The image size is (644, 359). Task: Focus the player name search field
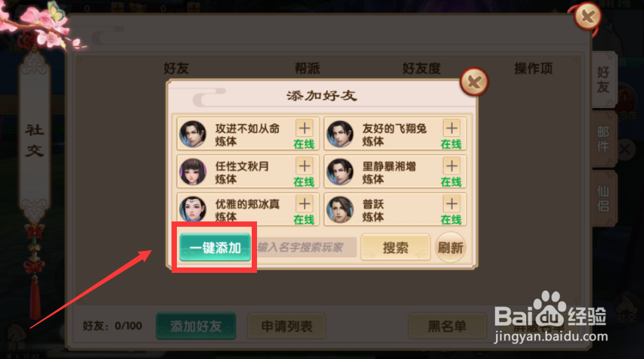[x=305, y=247]
